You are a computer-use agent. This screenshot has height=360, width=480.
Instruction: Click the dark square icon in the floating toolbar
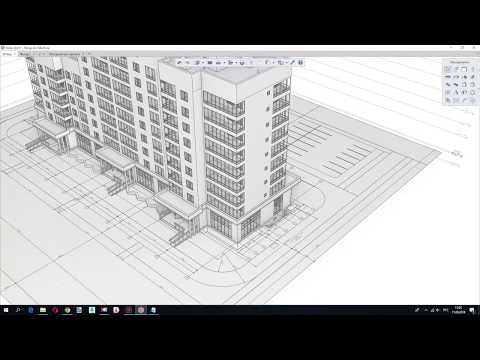pyautogui.click(x=210, y=62)
